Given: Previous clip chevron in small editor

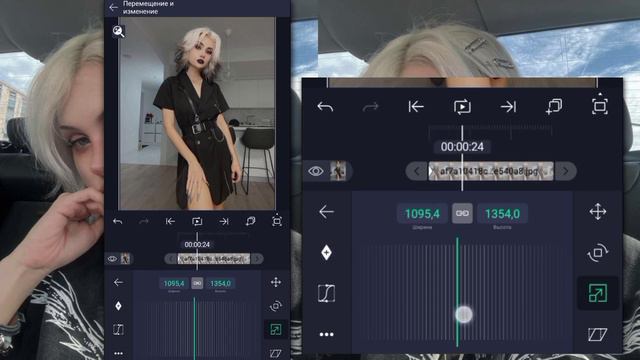Looking at the screenshot, I should tap(171, 259).
